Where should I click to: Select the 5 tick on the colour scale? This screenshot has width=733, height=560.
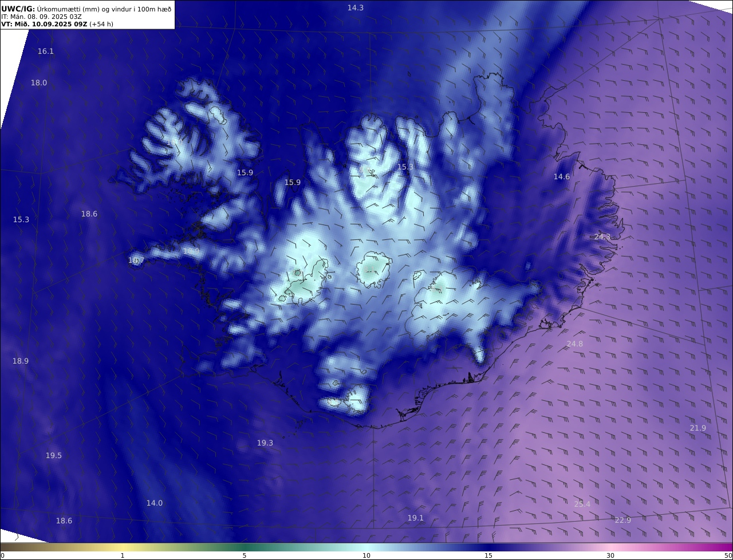tap(245, 555)
